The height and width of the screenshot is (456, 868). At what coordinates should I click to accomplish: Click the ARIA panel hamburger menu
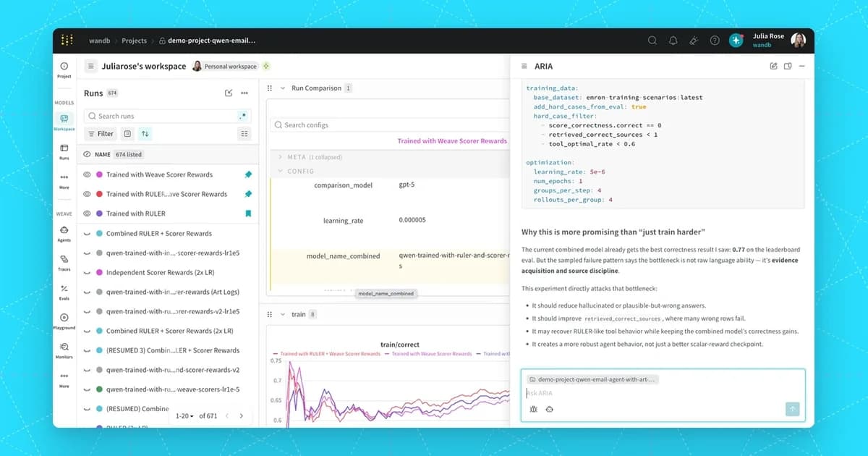[524, 66]
